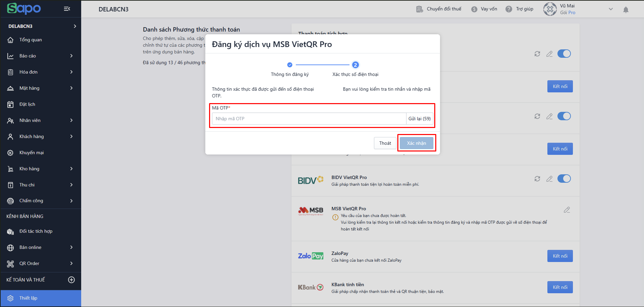644x307 pixels.
Task: Open Khuyến mại via its discount icon
Action: pos(10,153)
